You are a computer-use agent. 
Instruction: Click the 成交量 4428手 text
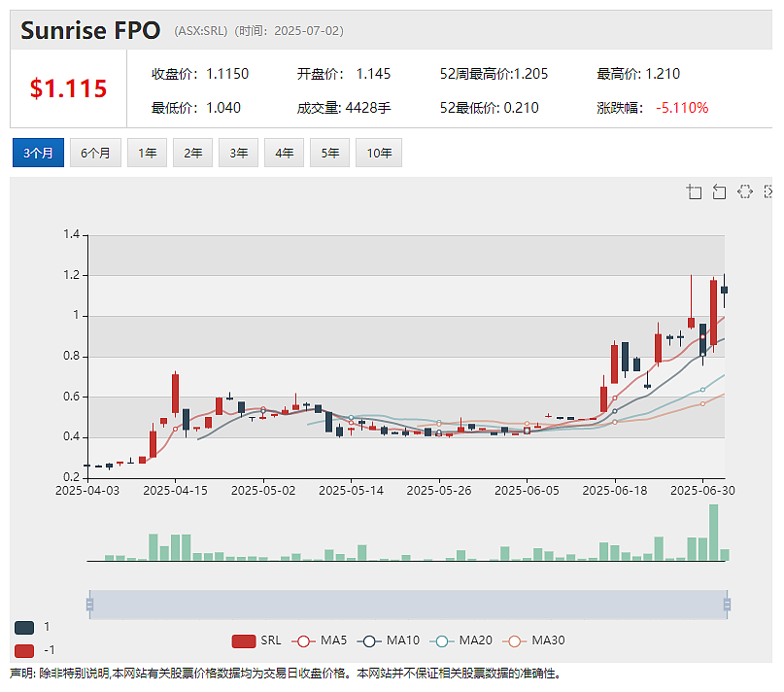coord(344,108)
